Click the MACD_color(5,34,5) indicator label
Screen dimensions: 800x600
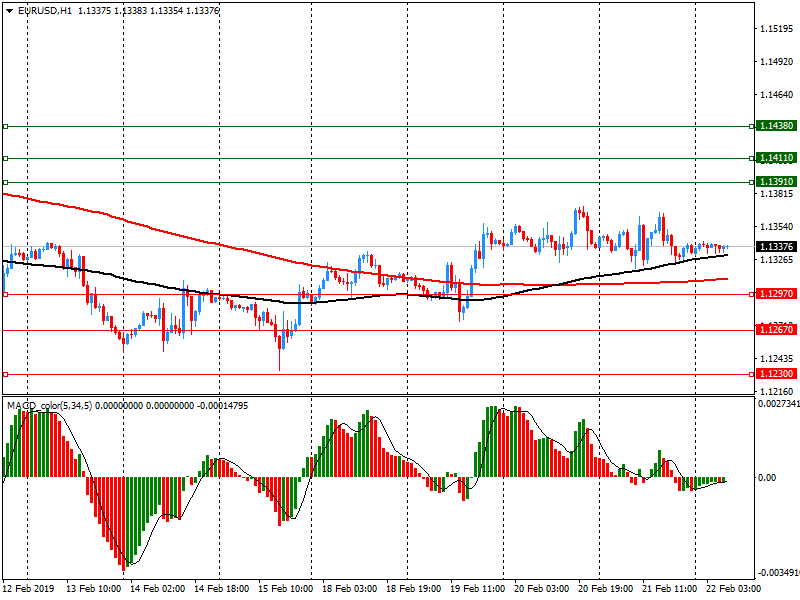point(49,405)
